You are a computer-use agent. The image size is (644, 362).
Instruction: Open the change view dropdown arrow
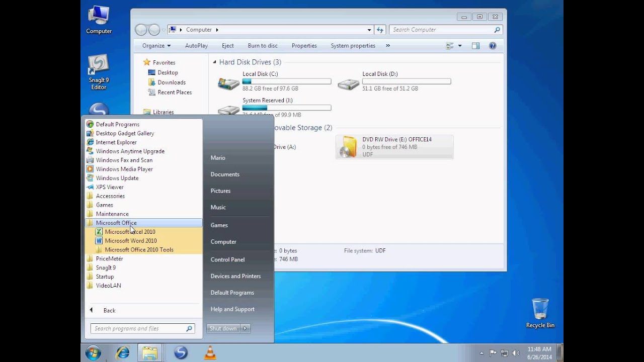[x=460, y=46]
